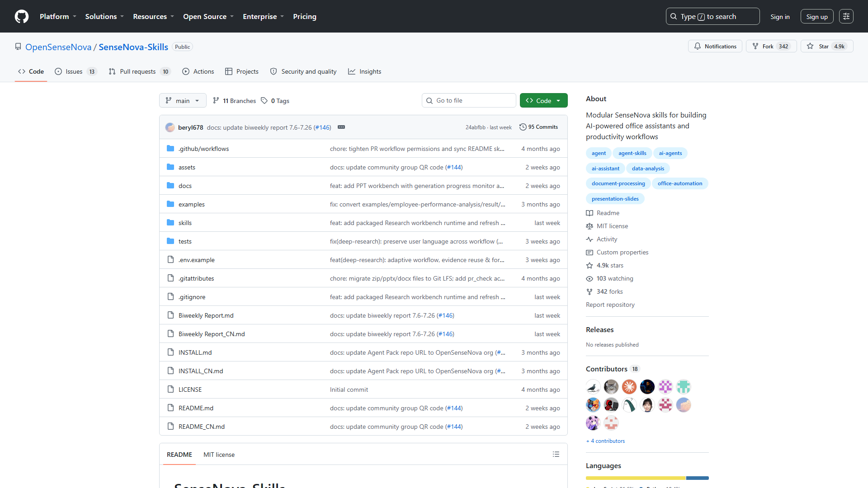The height and width of the screenshot is (488, 868).
Task: Click the GitHub logo icon
Action: pos(22,17)
